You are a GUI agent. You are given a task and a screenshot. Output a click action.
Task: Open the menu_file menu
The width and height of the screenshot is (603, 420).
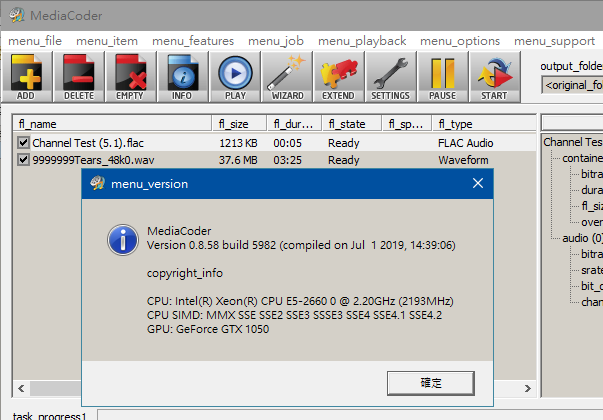[x=35, y=41]
